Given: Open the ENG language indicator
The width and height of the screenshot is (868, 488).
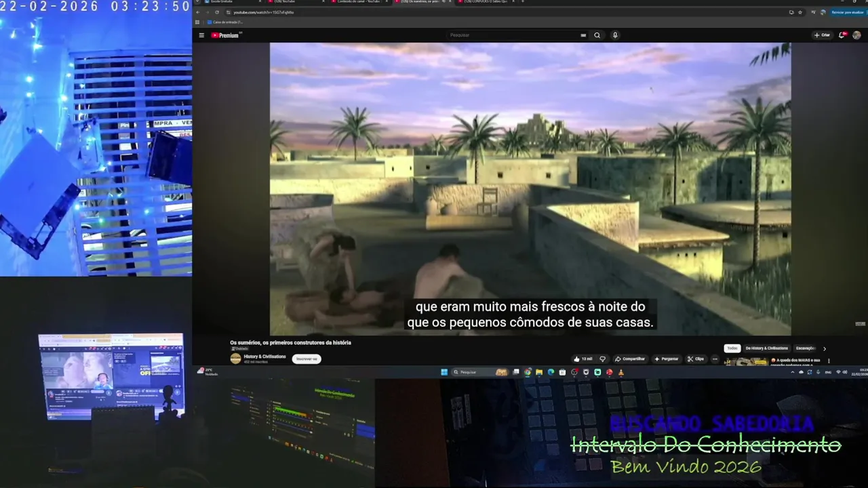Looking at the screenshot, I should point(828,372).
